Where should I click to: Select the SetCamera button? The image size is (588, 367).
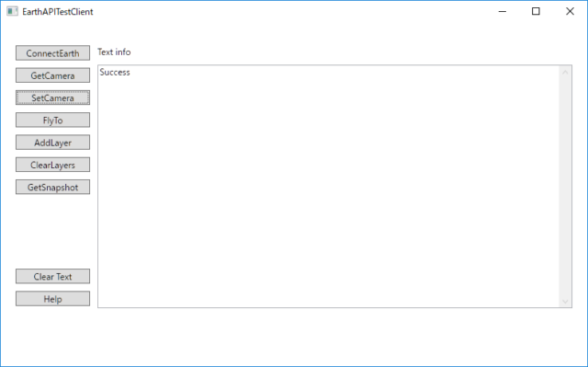tap(52, 97)
